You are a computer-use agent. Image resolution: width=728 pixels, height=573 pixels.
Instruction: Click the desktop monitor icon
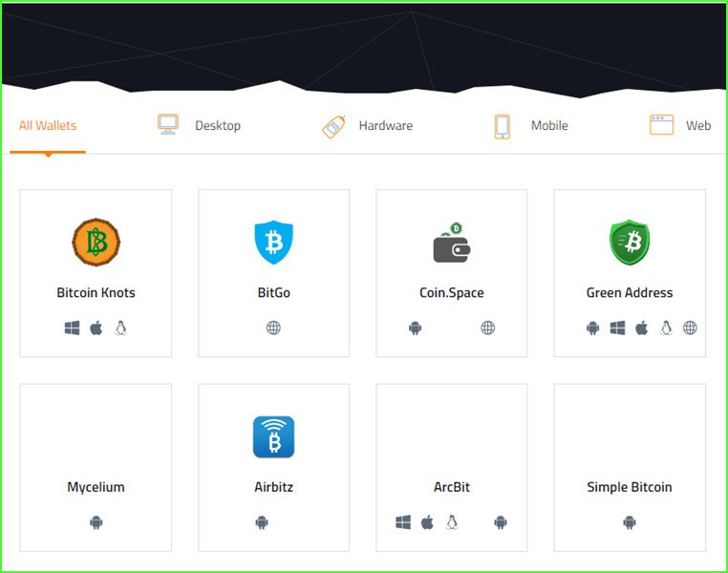tap(168, 124)
